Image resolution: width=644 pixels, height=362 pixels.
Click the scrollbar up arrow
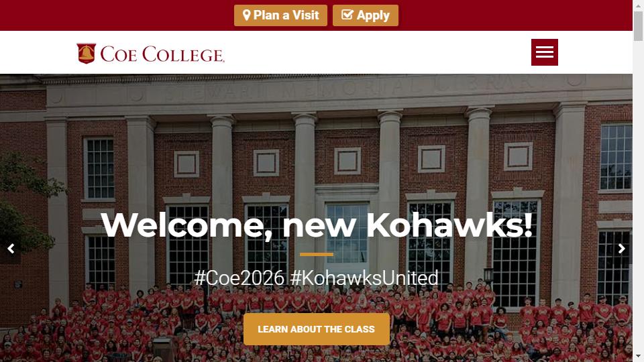pos(638,5)
